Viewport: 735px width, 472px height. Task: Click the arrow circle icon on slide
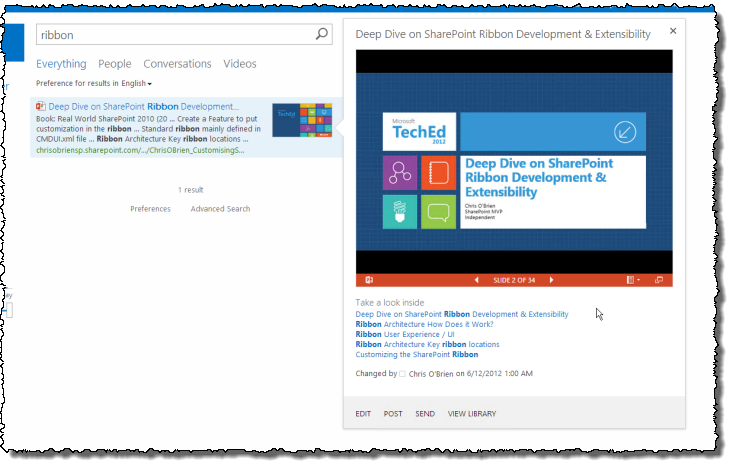tap(625, 132)
